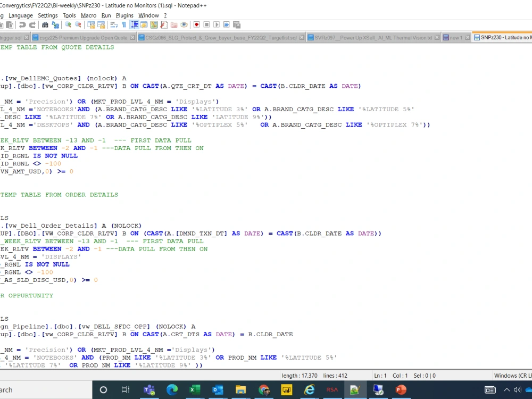Switch to SVRz097 Power Up XSell tab

[x=373, y=38]
